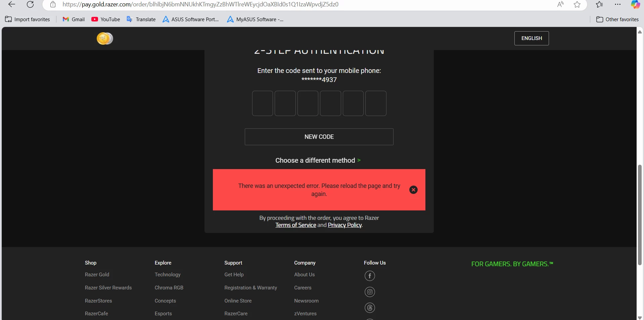The height and width of the screenshot is (320, 644).
Task: Add page to favorites star icon
Action: coord(577,4)
